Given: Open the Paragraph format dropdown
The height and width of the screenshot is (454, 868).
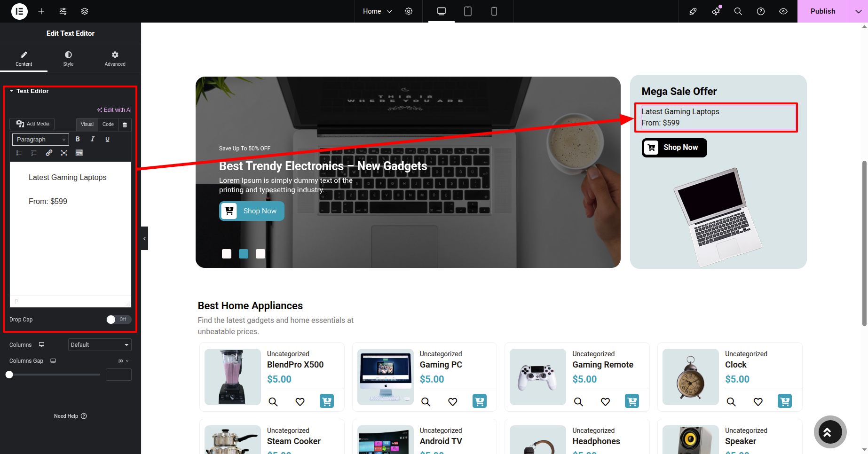Looking at the screenshot, I should pos(40,140).
